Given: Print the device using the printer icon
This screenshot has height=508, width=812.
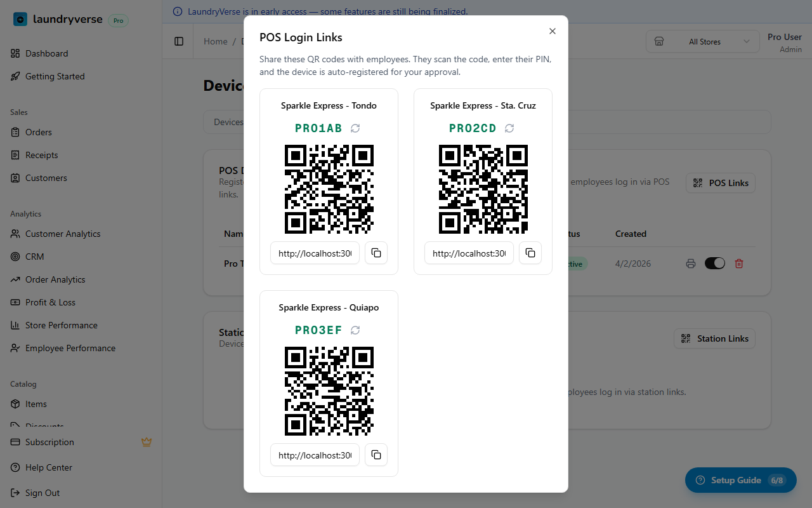Looking at the screenshot, I should click(x=691, y=264).
